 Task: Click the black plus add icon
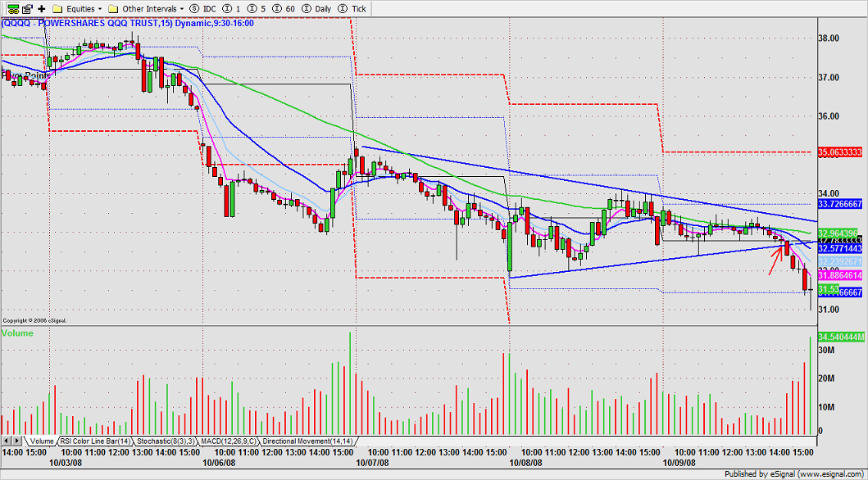(x=42, y=9)
